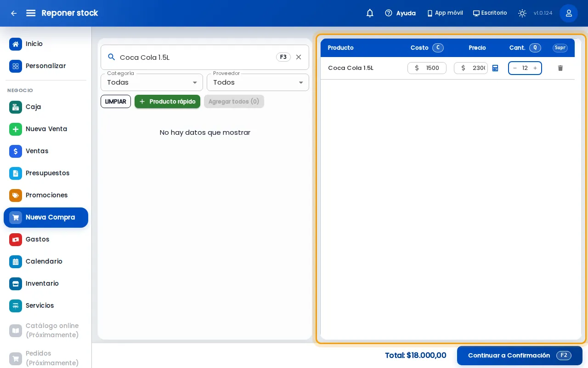Click the Nueva Compra cart icon

(16, 217)
